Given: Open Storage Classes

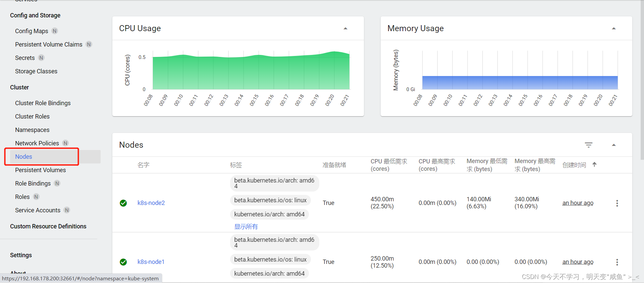Looking at the screenshot, I should [x=36, y=71].
